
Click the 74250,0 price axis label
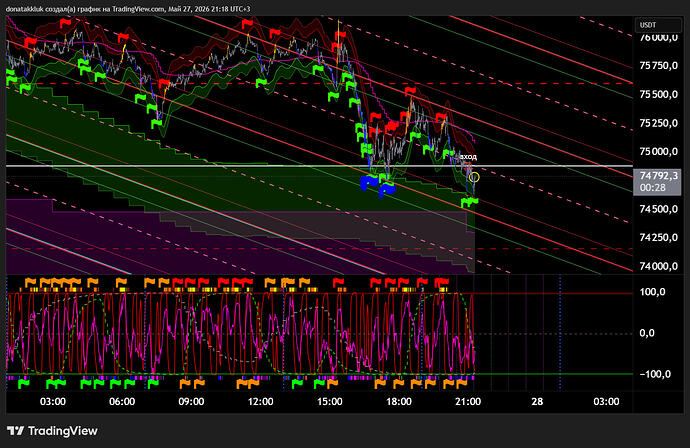click(x=659, y=238)
